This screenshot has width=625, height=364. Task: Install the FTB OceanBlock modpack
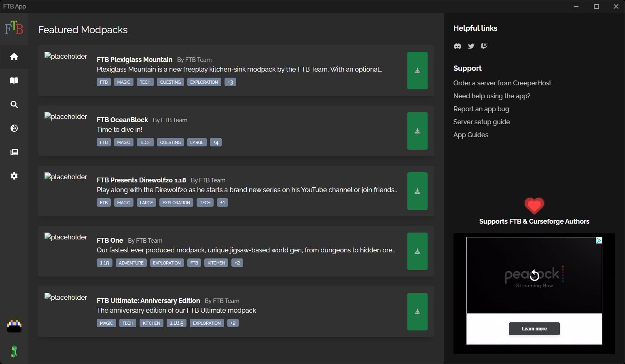417,131
